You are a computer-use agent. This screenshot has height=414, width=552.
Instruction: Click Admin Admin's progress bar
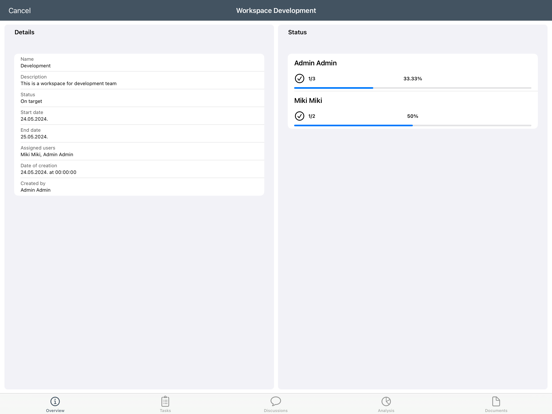[413, 88]
